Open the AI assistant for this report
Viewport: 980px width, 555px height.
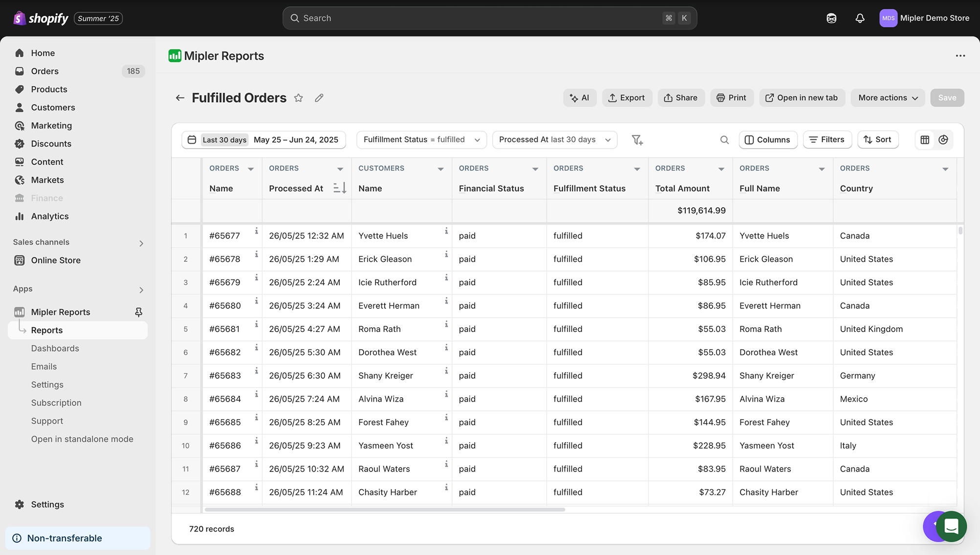tap(580, 98)
